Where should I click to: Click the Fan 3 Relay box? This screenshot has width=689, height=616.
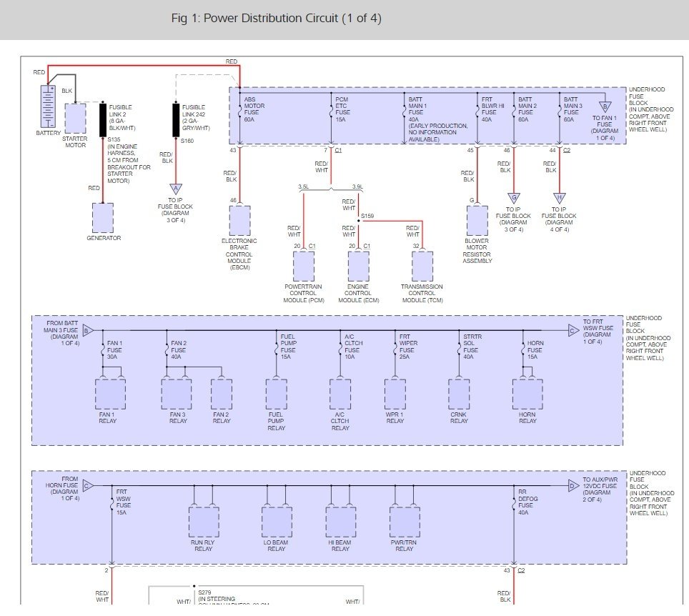coord(177,394)
